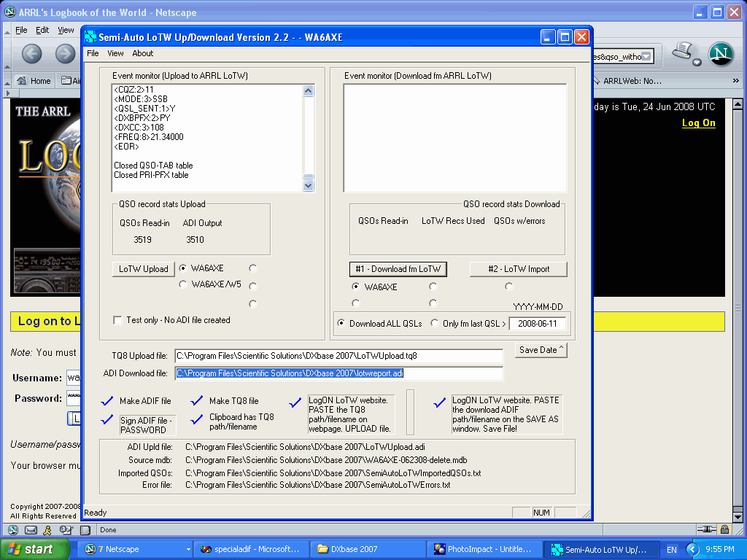
Task: Click the Print icon in Netscape toolbar
Action: 682,50
